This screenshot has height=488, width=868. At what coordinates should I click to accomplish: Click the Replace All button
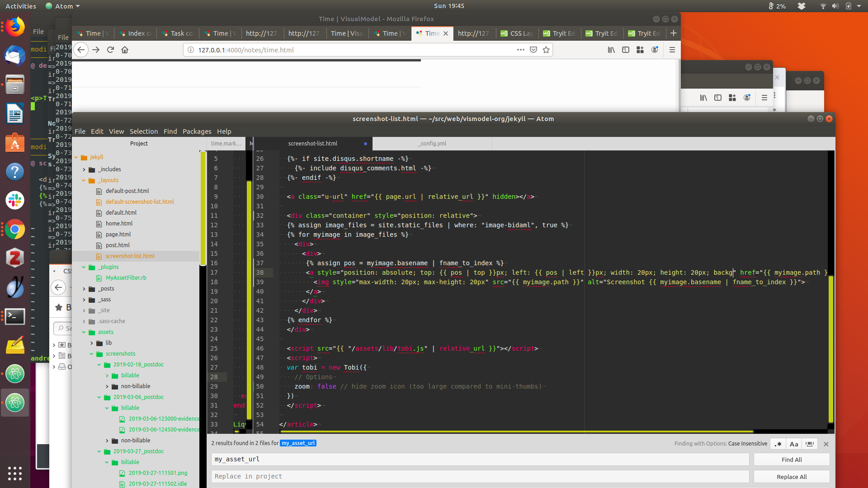791,477
